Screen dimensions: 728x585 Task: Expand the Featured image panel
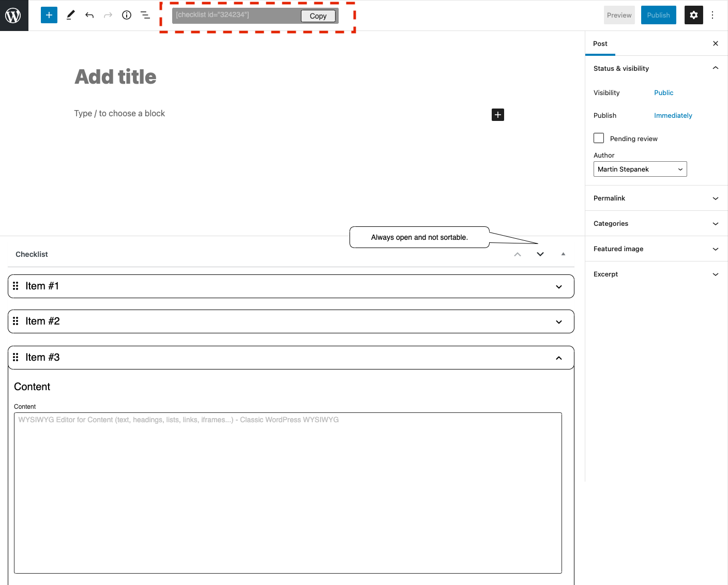tap(715, 249)
